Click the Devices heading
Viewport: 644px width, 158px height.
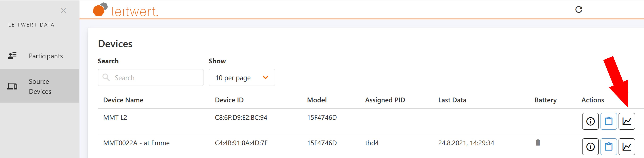[x=115, y=44]
